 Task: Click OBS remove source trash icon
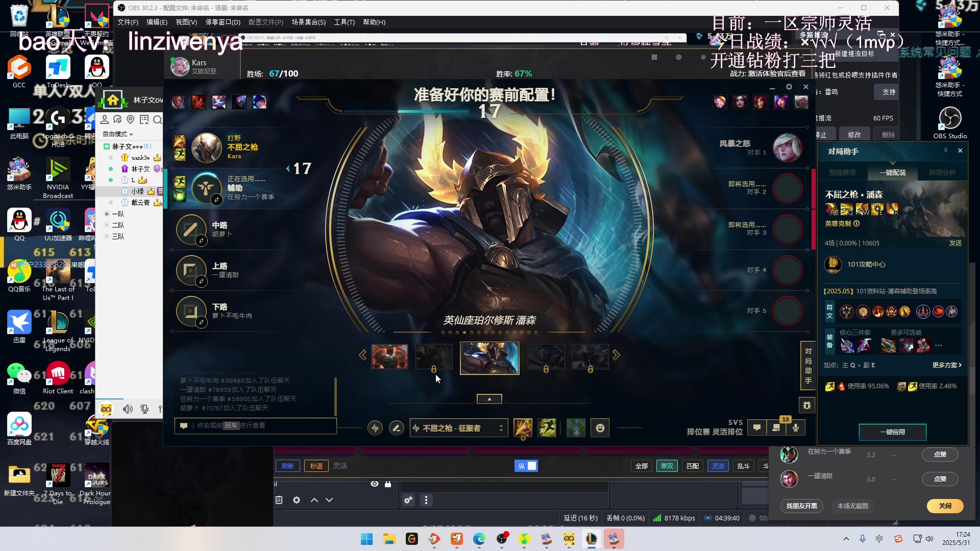tap(279, 500)
